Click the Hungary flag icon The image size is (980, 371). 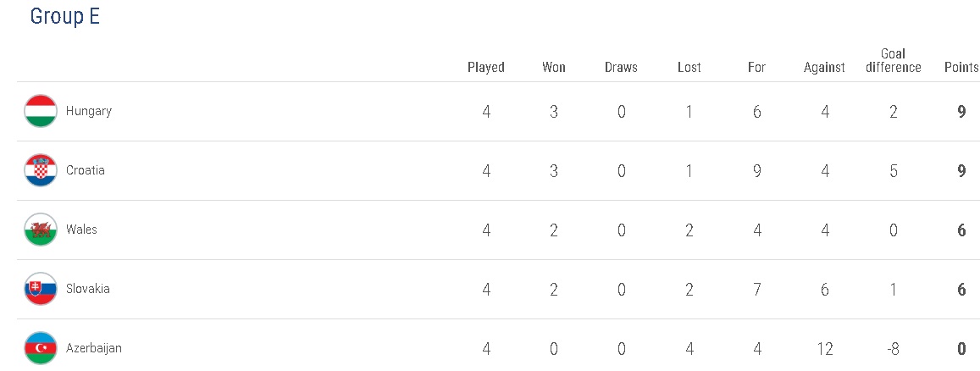click(x=41, y=112)
